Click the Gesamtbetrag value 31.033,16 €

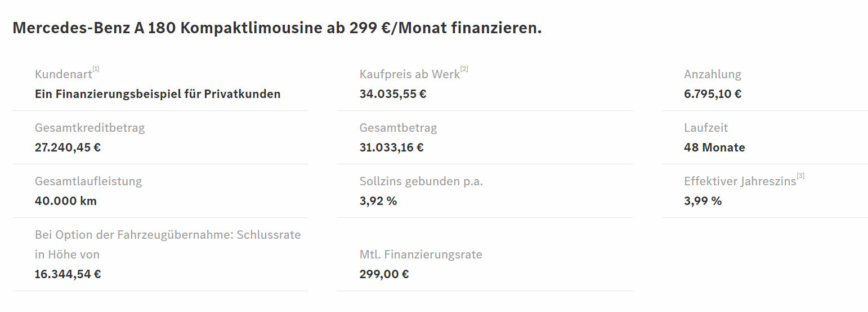(x=392, y=148)
